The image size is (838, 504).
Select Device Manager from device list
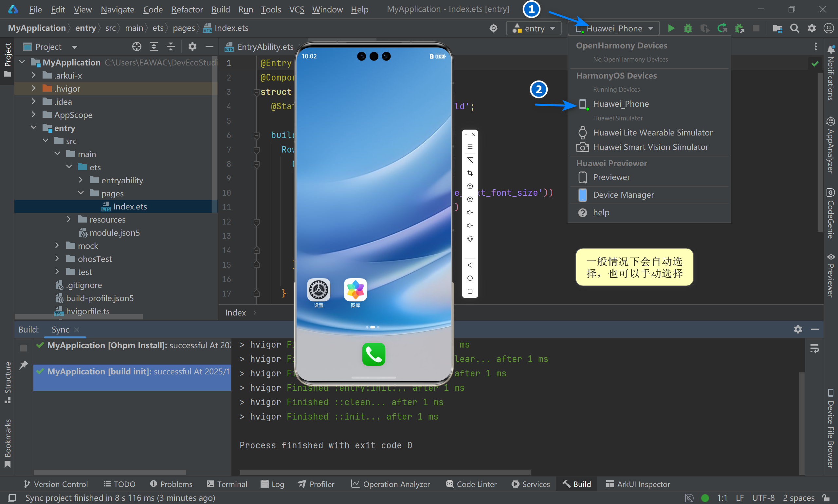[623, 195]
